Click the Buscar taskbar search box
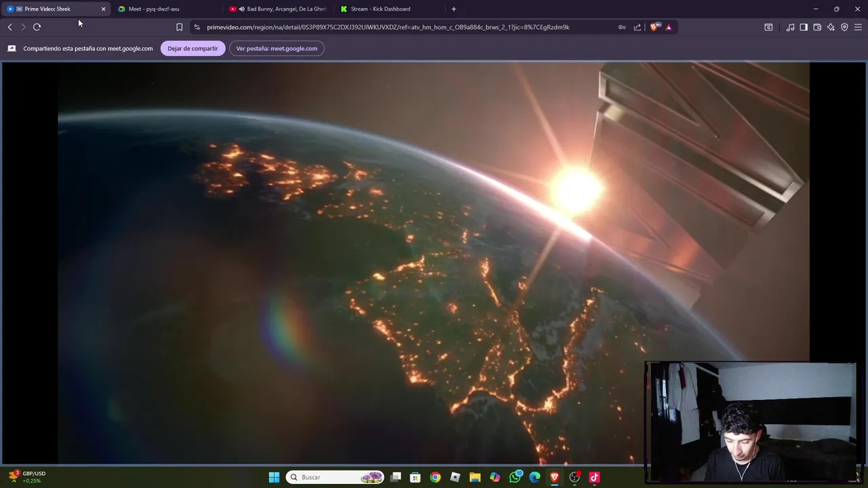The height and width of the screenshot is (488, 868). click(335, 477)
